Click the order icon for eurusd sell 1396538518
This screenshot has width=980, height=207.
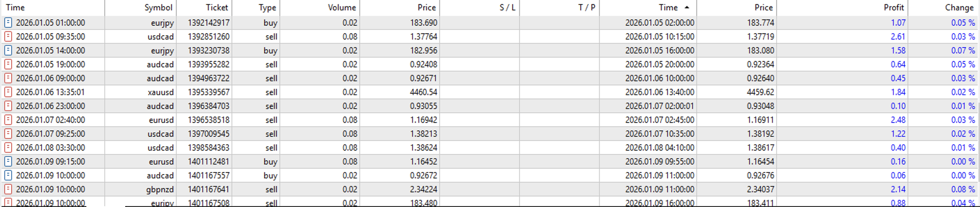(x=8, y=120)
